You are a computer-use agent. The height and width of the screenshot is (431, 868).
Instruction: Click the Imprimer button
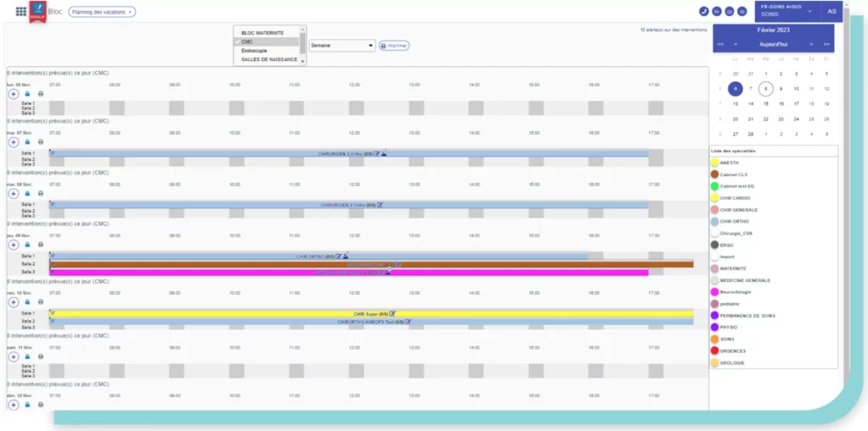coord(393,46)
